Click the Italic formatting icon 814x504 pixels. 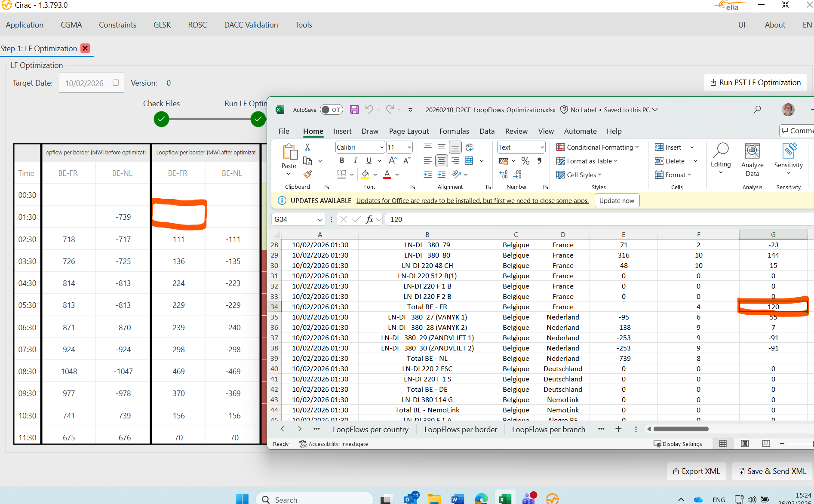coord(355,161)
